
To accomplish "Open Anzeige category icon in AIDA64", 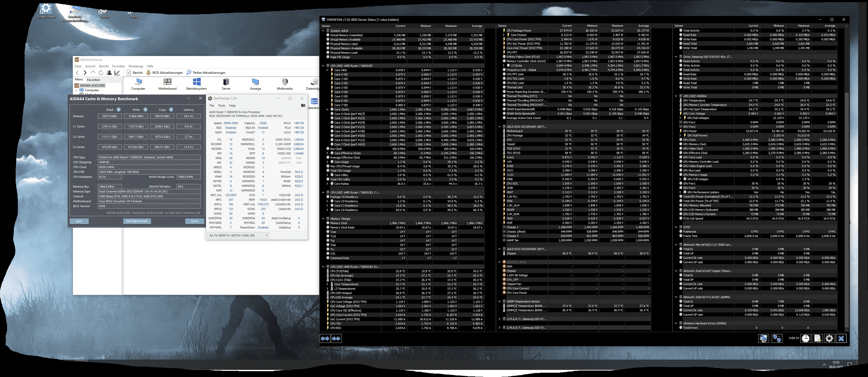I will 255,84.
